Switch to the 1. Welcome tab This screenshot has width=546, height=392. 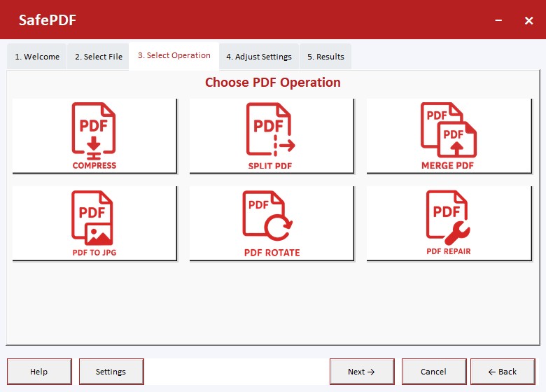pos(37,57)
